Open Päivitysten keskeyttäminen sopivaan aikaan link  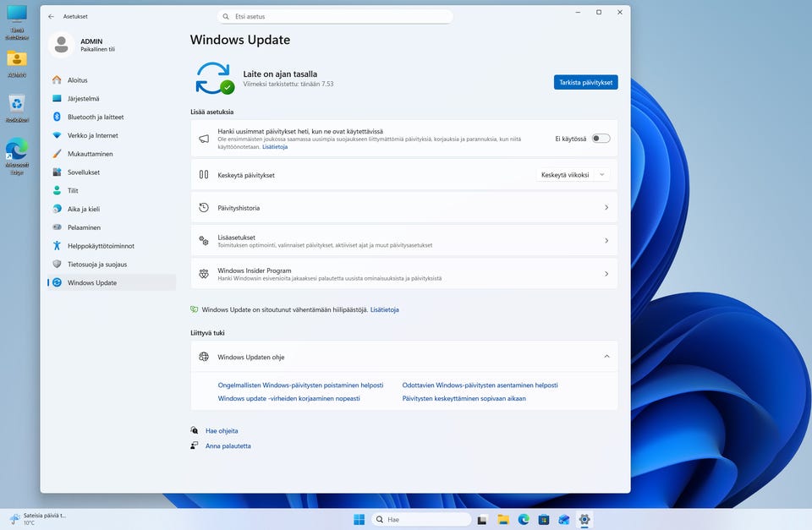click(x=464, y=398)
